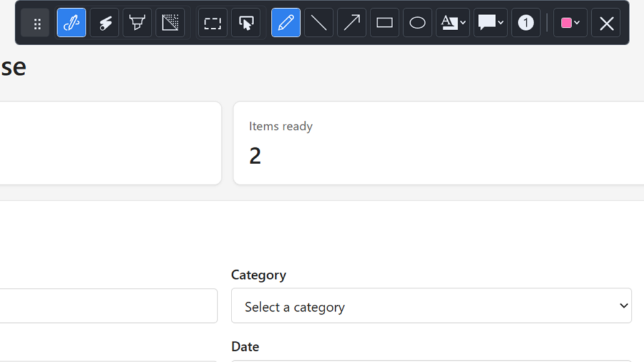Select the highlighter marker tool
This screenshot has width=644, height=362.
[137, 23]
